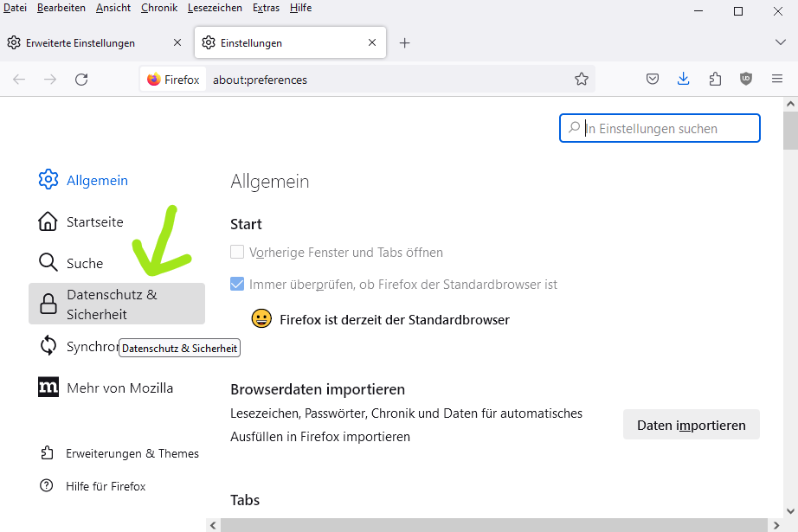The height and width of the screenshot is (532, 798).
Task: Close the Einstellungen tab
Action: pos(372,42)
